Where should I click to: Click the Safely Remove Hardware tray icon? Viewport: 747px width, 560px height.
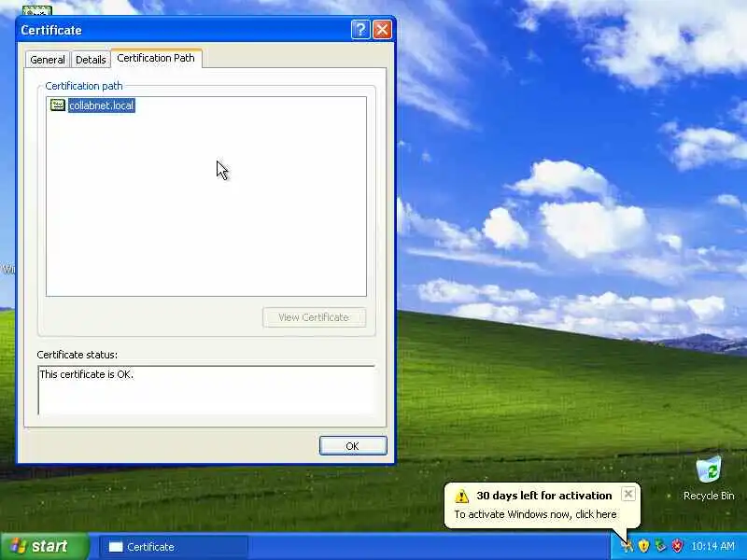[x=660, y=546]
